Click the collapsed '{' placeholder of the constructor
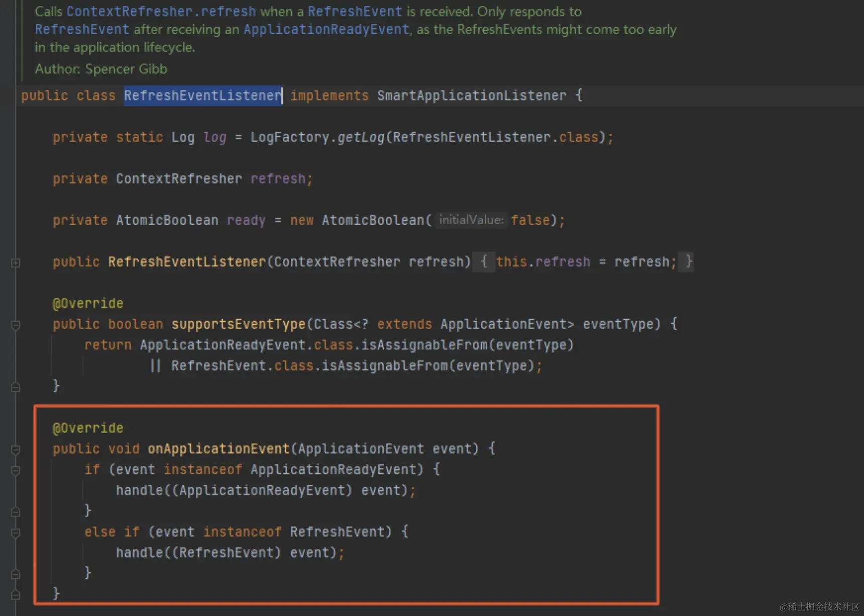This screenshot has height=616, width=864. 484,262
